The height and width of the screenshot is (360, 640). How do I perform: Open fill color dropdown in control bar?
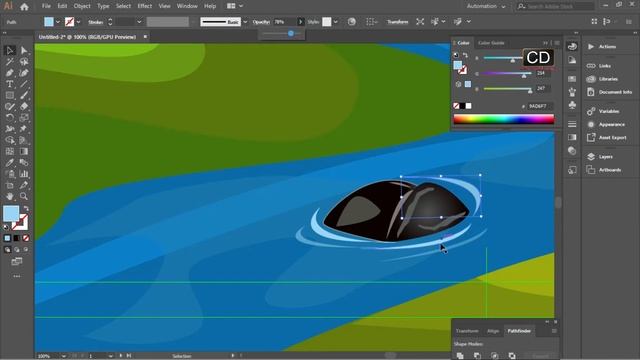pyautogui.click(x=58, y=22)
